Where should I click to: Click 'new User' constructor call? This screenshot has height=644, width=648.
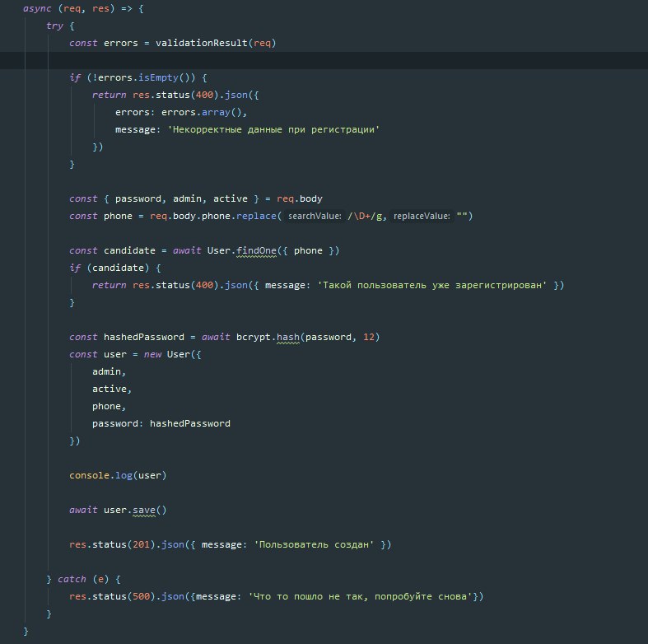point(172,355)
